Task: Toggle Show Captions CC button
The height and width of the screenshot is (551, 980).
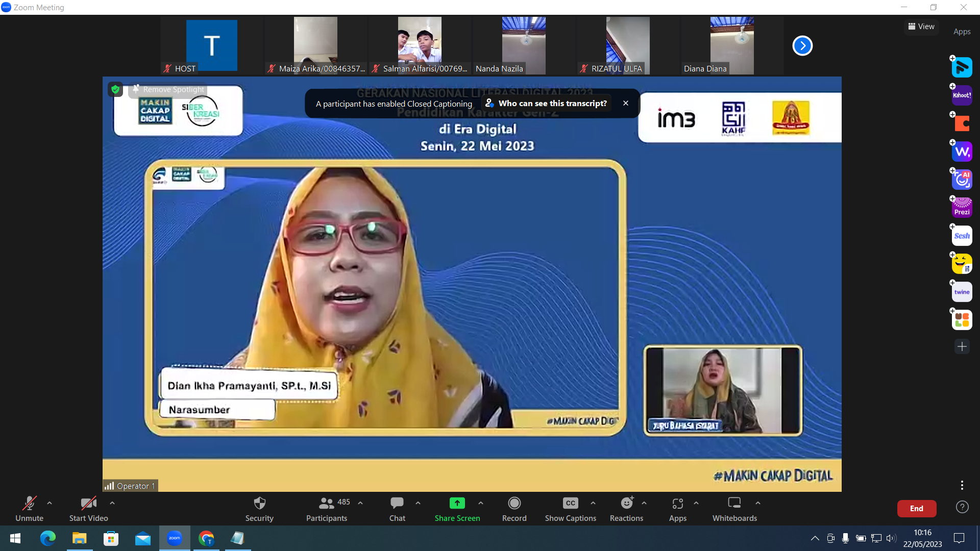Action: (x=571, y=509)
